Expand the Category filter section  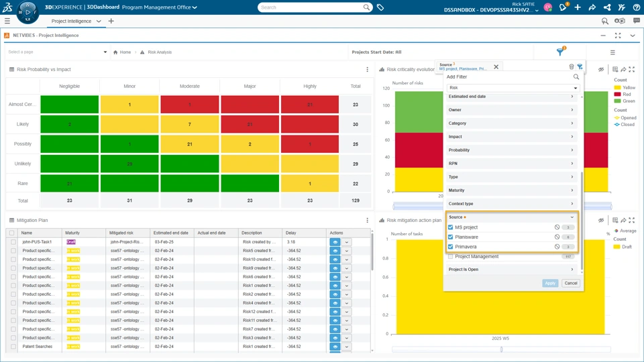click(x=511, y=123)
